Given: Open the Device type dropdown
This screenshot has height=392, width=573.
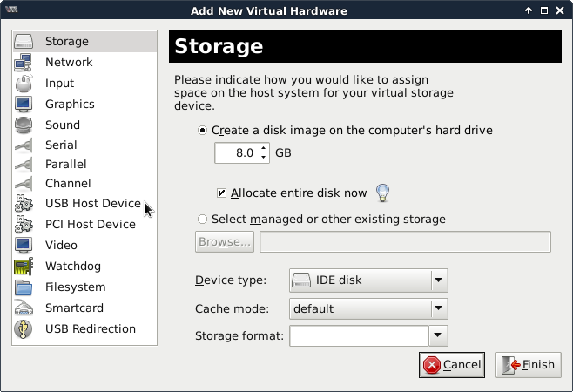Looking at the screenshot, I should (x=439, y=280).
